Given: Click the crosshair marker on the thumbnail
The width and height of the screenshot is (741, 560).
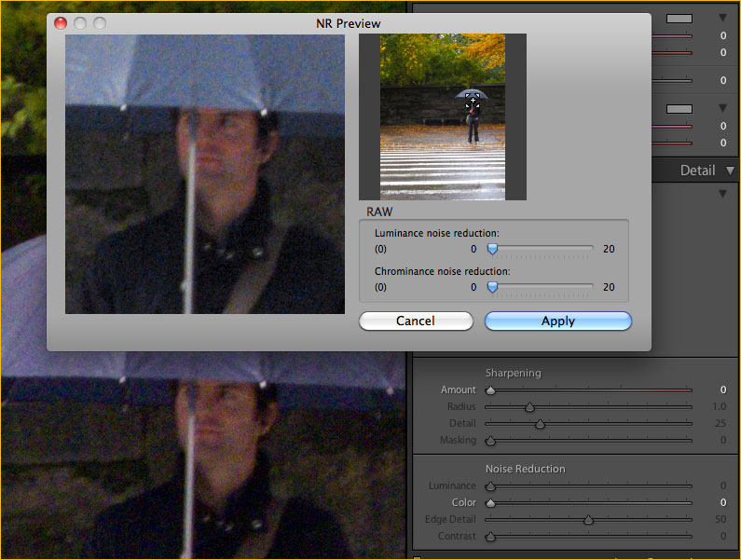Looking at the screenshot, I should 473,101.
